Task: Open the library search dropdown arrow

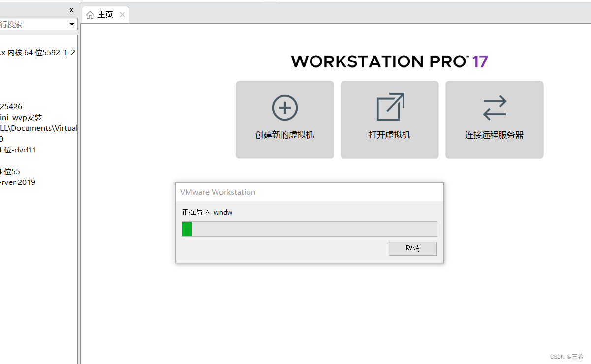Action: (72, 24)
